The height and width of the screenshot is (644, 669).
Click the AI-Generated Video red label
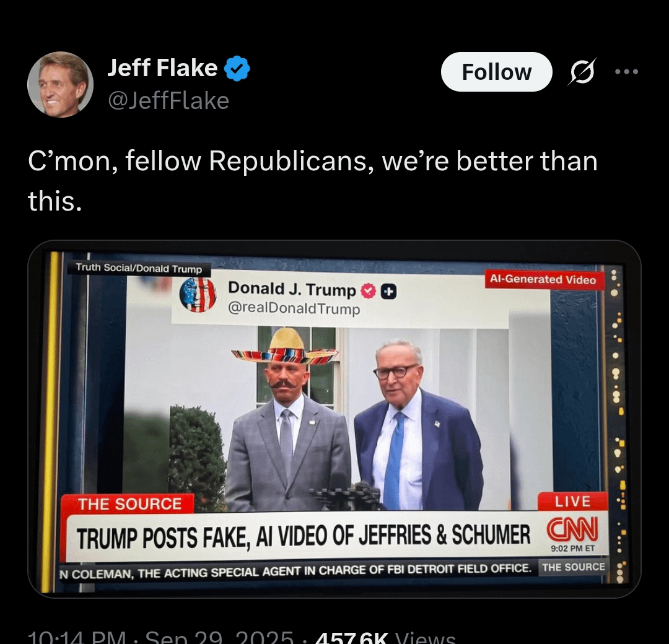tap(543, 279)
